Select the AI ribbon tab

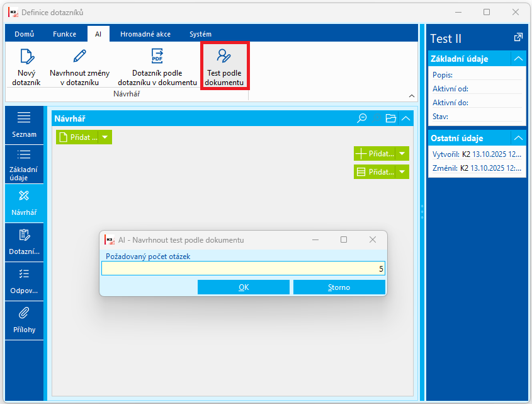point(98,34)
